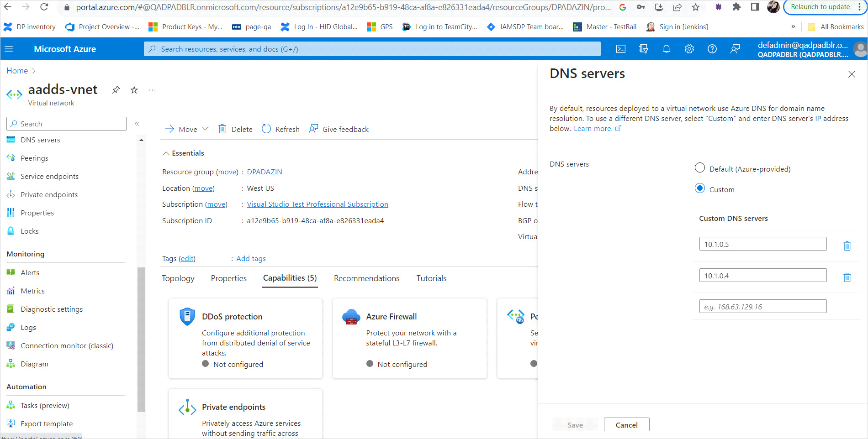Select Default (Azure-provided) DNS option

tap(699, 168)
